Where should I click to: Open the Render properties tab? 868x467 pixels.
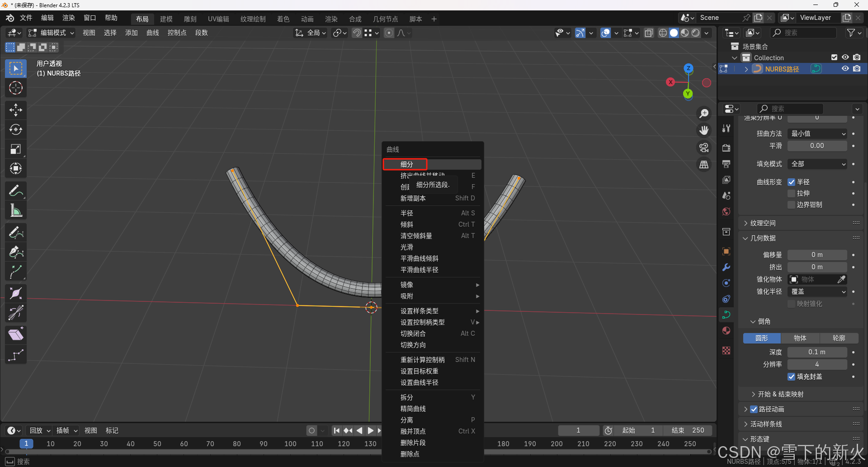pyautogui.click(x=726, y=148)
